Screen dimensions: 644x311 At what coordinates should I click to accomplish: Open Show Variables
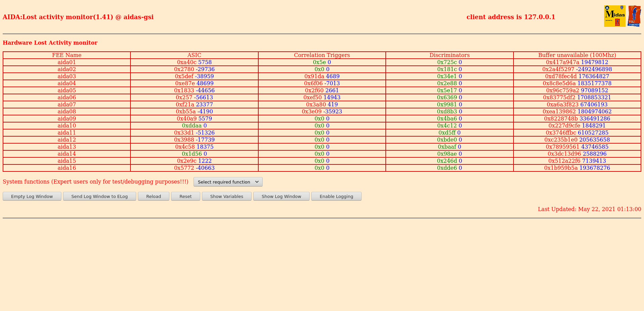tap(226, 196)
